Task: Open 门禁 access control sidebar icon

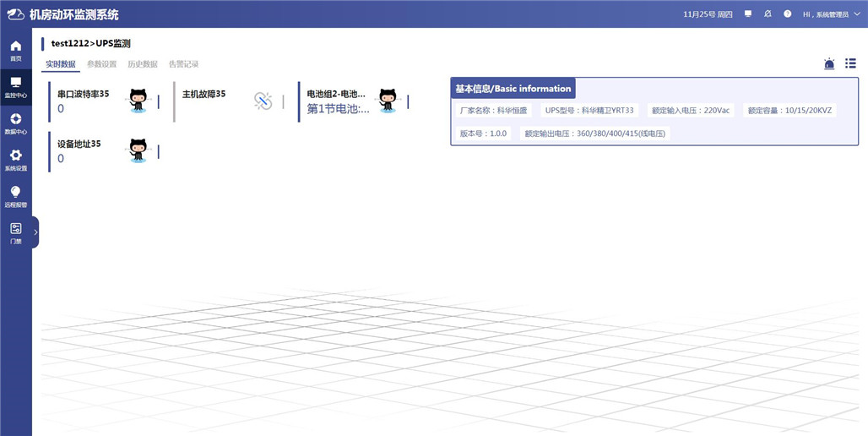Action: click(x=15, y=232)
